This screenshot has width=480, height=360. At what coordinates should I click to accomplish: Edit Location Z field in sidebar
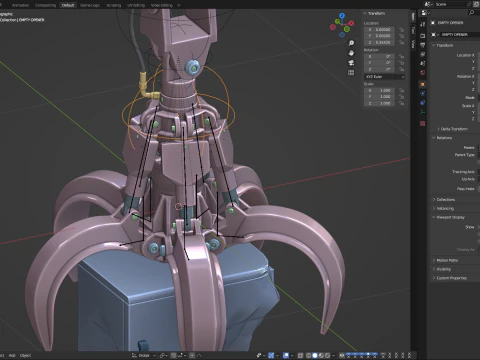pos(379,43)
